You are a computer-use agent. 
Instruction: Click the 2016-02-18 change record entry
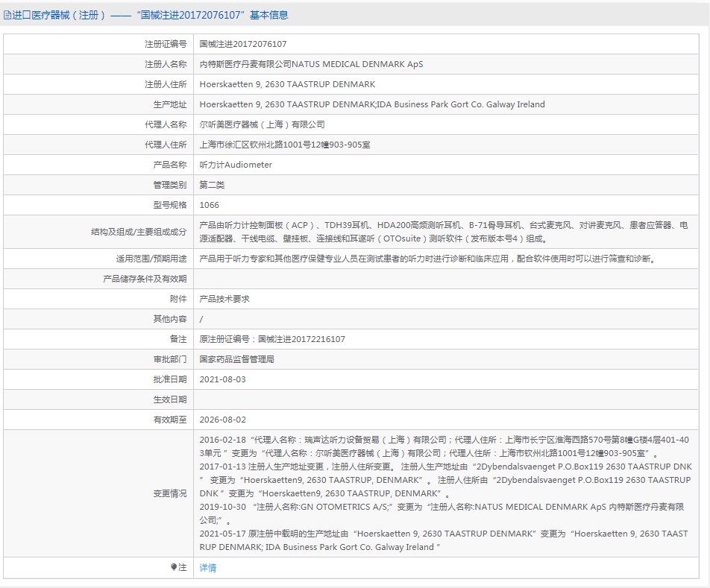[444, 446]
